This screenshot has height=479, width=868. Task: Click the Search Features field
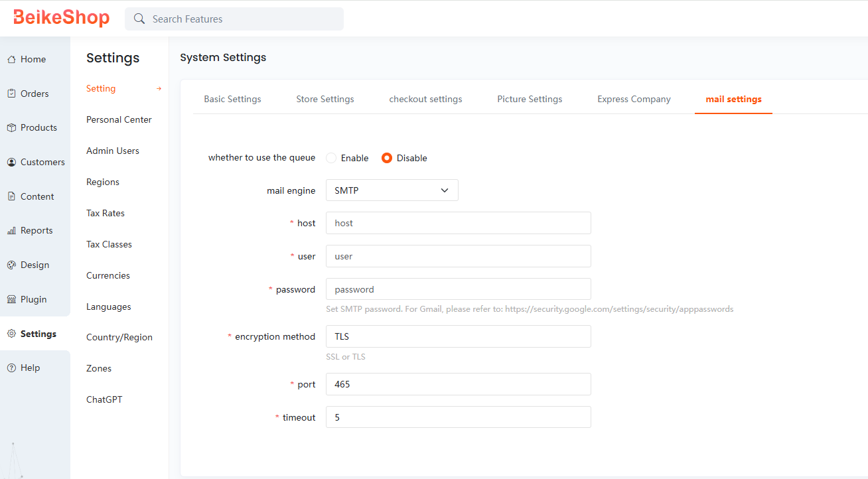click(x=234, y=19)
